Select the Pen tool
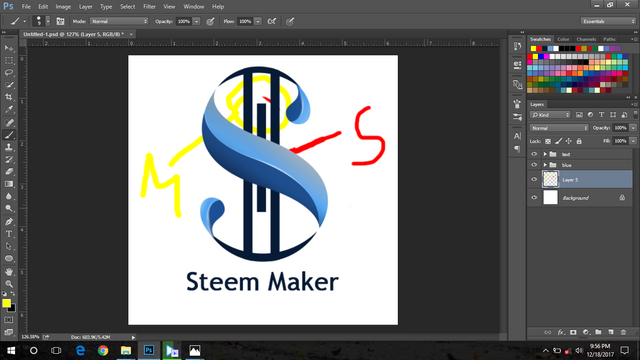Image resolution: width=640 pixels, height=360 pixels. click(x=9, y=222)
